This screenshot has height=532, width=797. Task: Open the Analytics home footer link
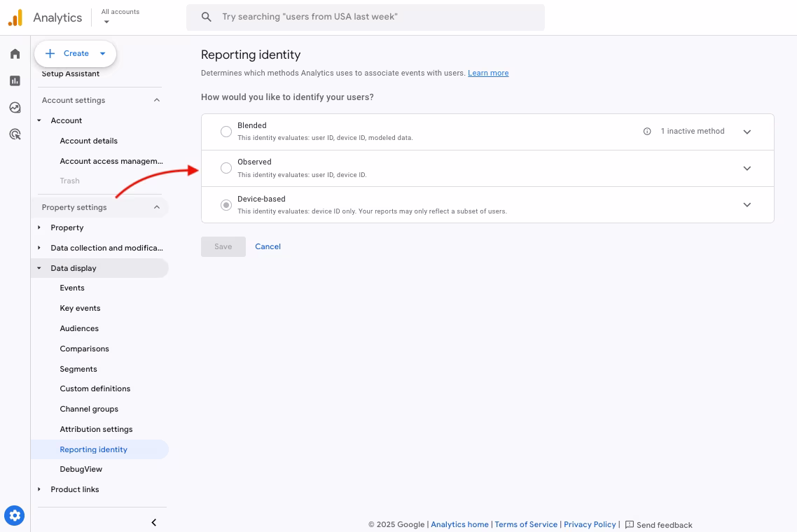pos(459,524)
